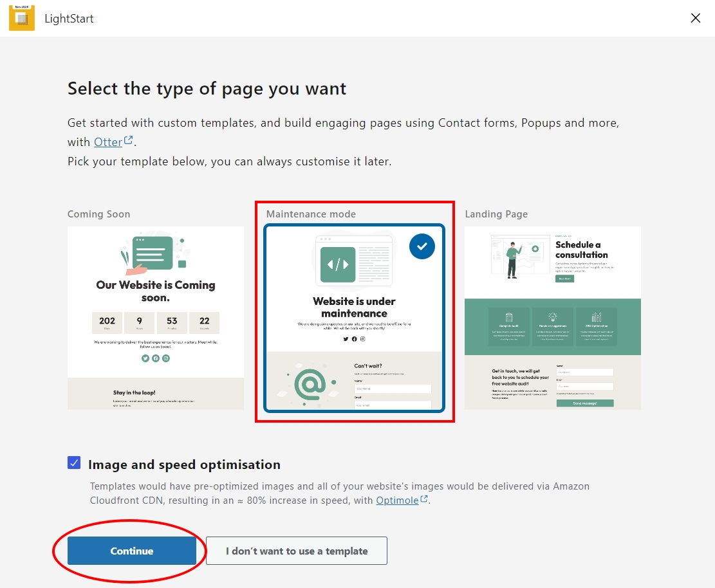
Task: Click the green code brackets icon in Maintenance preview
Action: (338, 264)
